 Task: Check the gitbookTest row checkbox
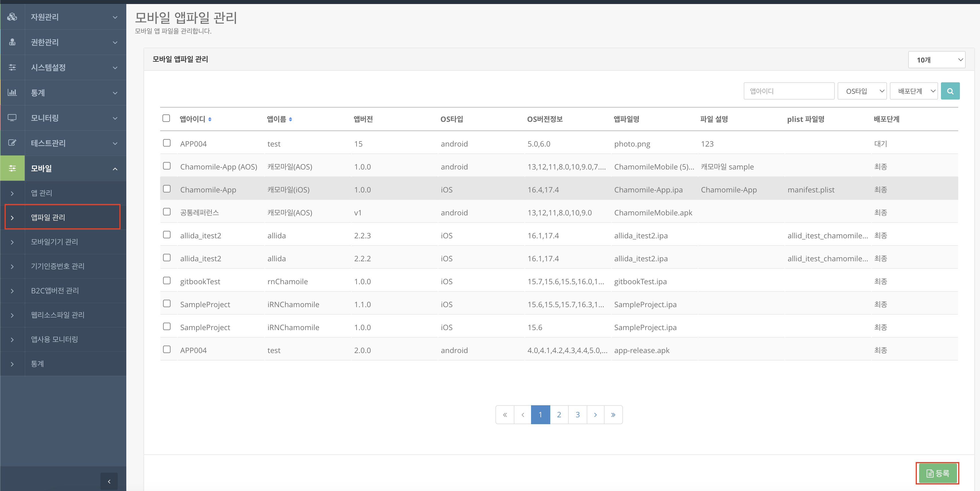166,280
